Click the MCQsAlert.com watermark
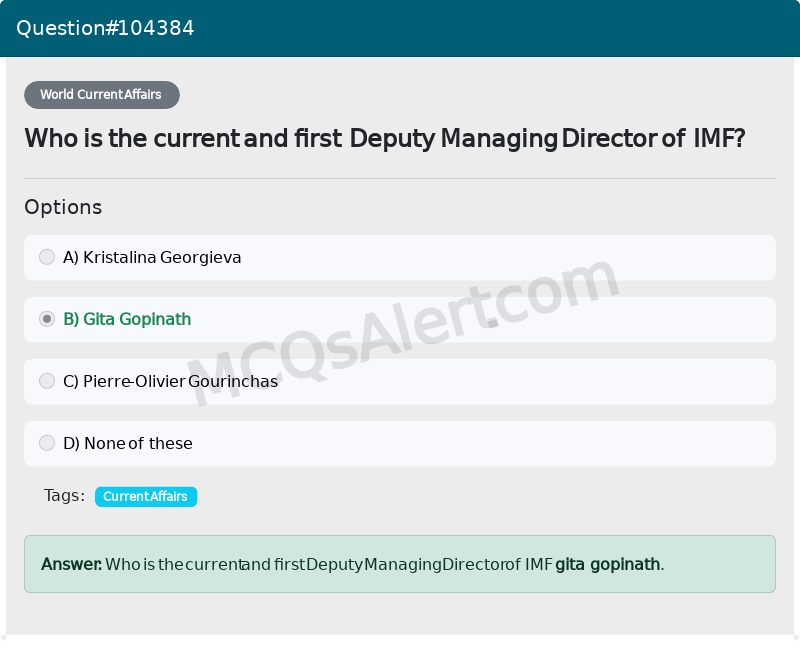The width and height of the screenshot is (800, 665). pos(403,332)
